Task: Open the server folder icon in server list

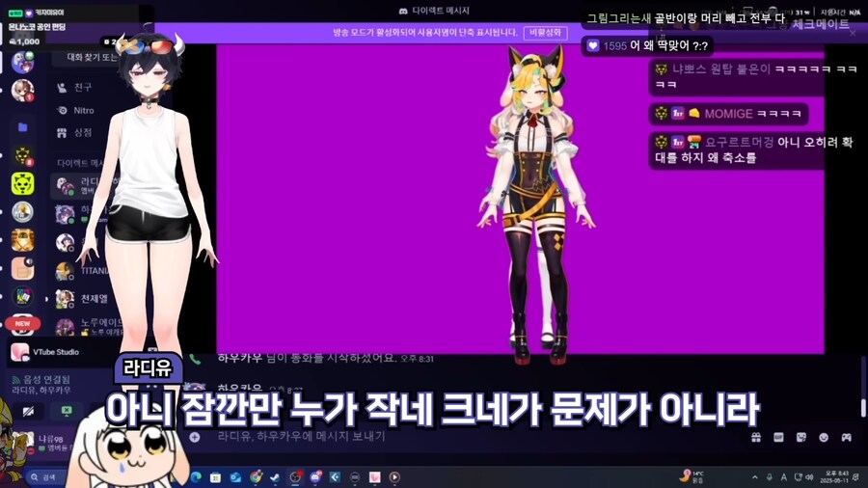Action: pyautogui.click(x=23, y=127)
